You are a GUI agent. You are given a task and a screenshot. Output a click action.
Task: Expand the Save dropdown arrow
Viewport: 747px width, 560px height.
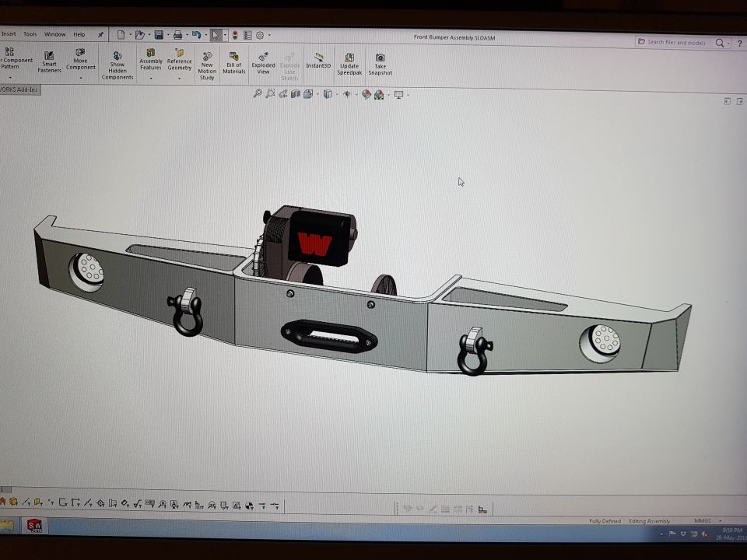click(168, 35)
